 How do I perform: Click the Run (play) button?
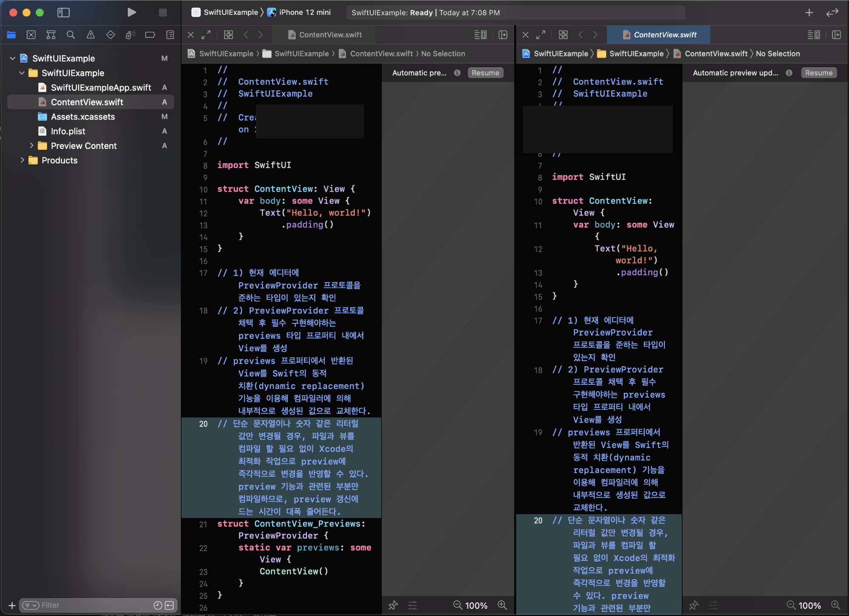click(x=132, y=12)
